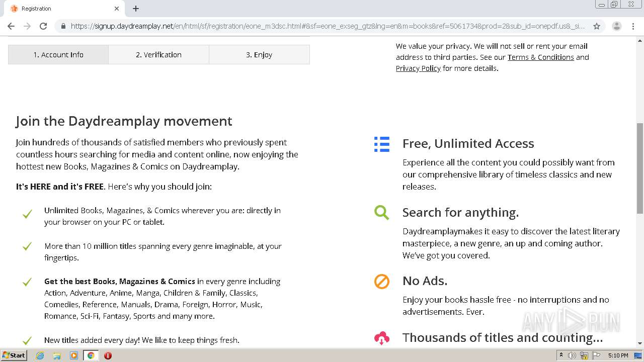Click the 5:10 PM system clock
Screen dimensions: 644x362
click(x=618, y=355)
